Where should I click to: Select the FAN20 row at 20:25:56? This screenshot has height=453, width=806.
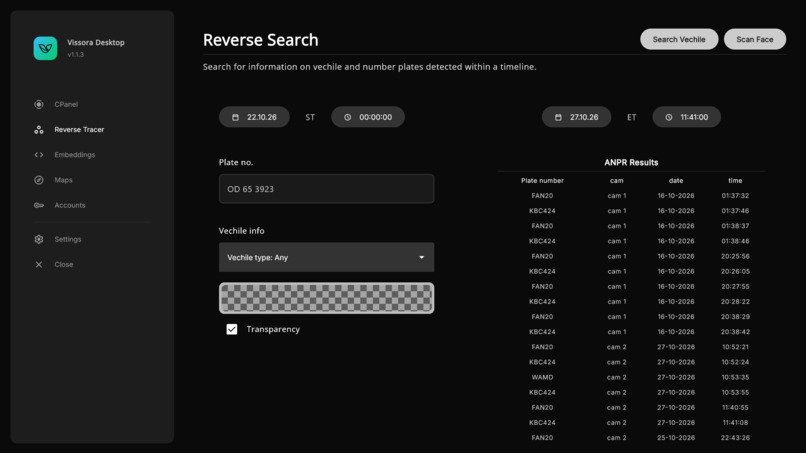631,256
